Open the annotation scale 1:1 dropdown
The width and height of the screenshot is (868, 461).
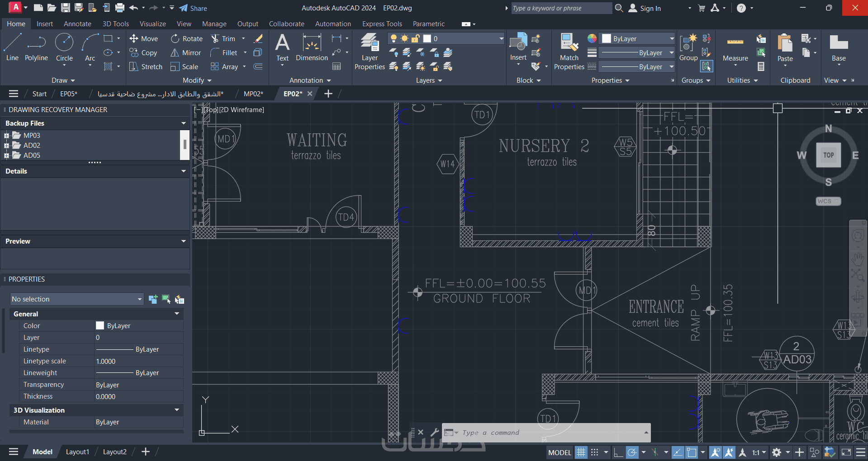tap(759, 452)
